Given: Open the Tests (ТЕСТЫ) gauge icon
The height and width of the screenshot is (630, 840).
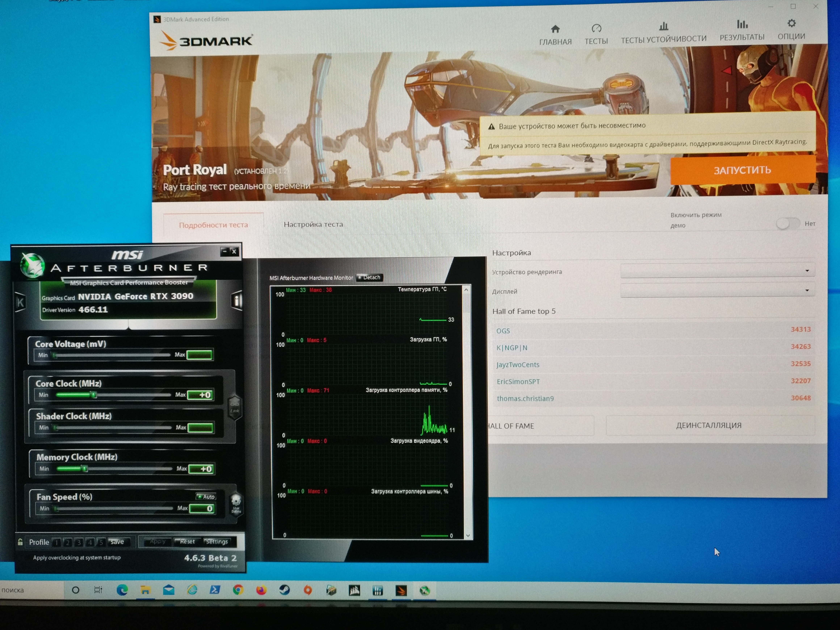Looking at the screenshot, I should tap(596, 28).
